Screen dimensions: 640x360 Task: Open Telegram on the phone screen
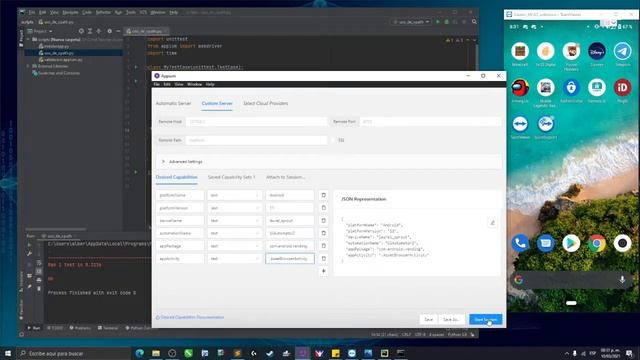622,52
